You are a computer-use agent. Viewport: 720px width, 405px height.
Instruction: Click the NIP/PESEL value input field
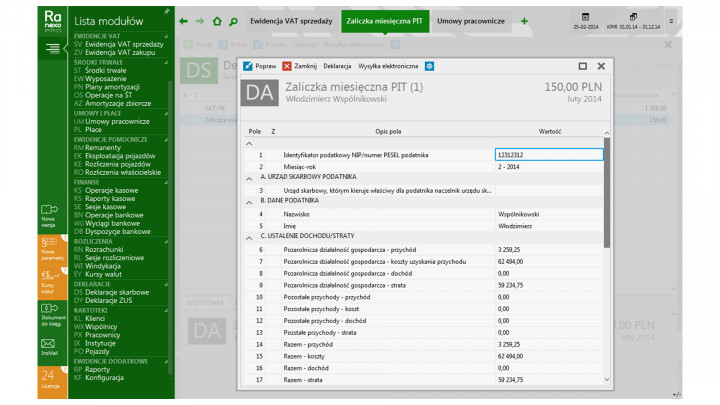[549, 155]
